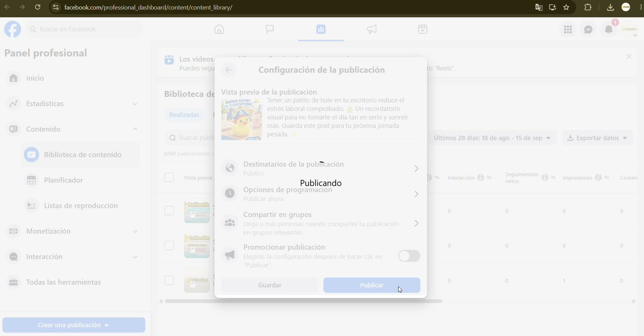Screen dimensions: 644x336
Task: Check the third publication row checkbox
Action: [169, 280]
